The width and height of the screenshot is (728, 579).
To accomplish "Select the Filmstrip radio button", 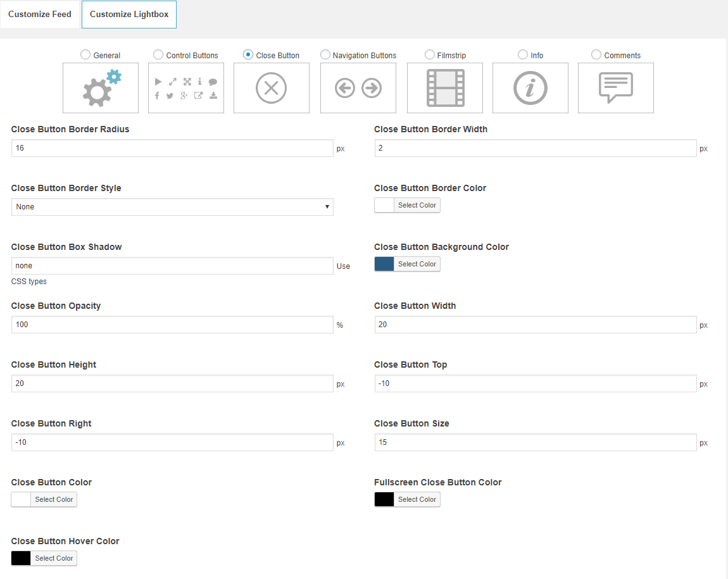I will pyautogui.click(x=430, y=55).
